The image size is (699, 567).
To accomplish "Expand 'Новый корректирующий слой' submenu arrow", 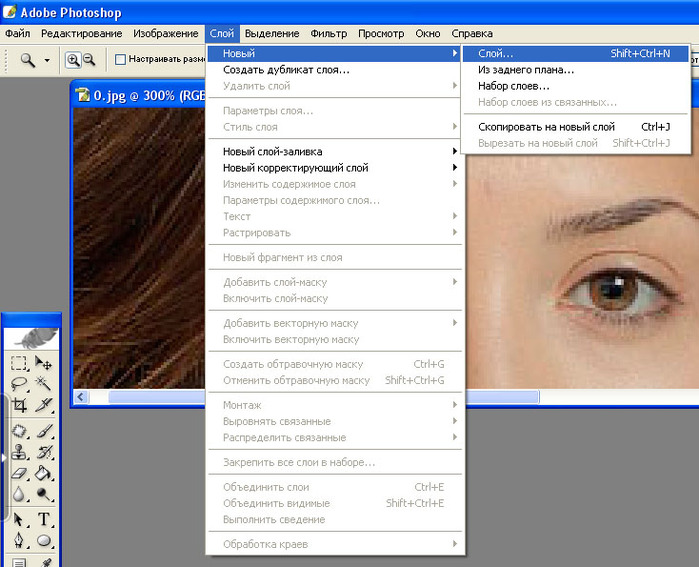I will pos(455,168).
